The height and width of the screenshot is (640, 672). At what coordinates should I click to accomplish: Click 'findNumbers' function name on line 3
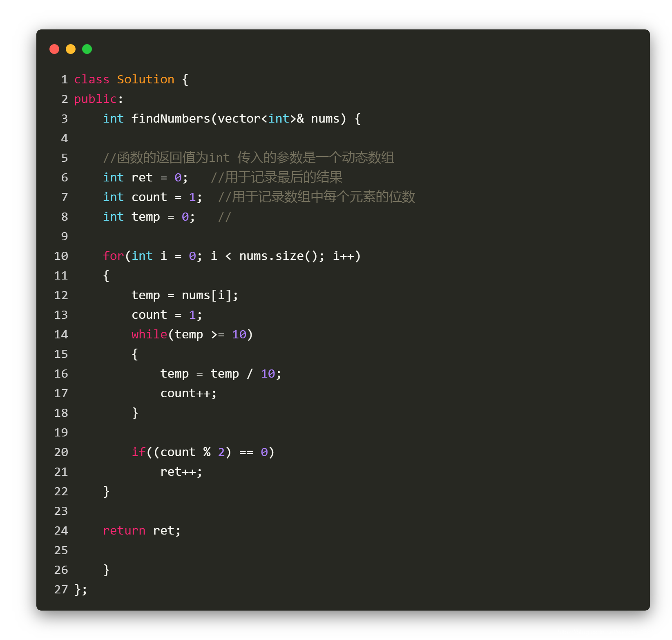click(x=171, y=119)
